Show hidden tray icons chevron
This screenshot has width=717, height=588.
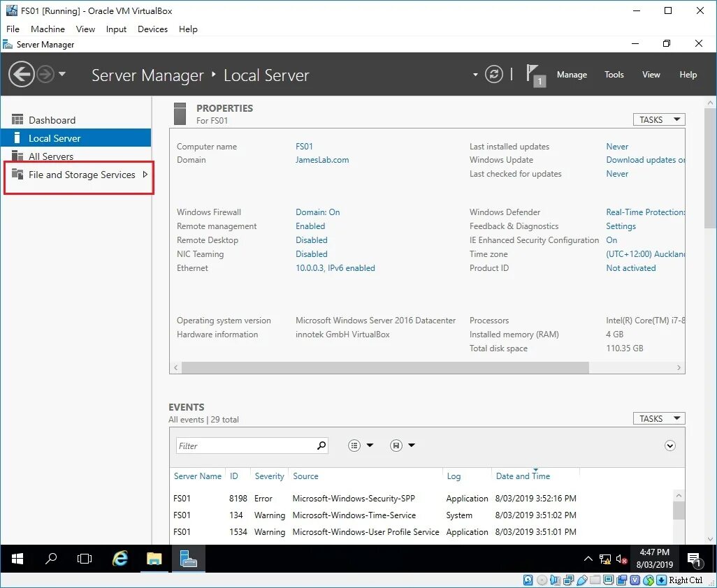(588, 558)
